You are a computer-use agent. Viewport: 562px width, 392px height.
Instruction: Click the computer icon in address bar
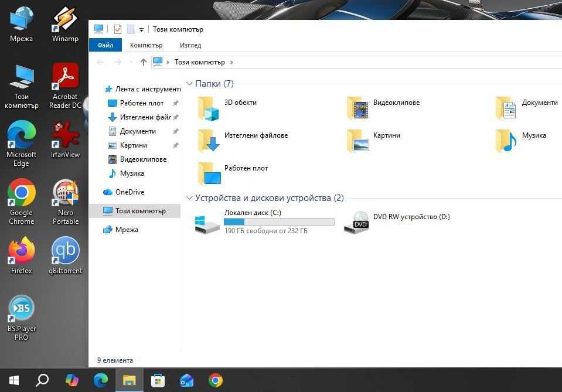(157, 62)
